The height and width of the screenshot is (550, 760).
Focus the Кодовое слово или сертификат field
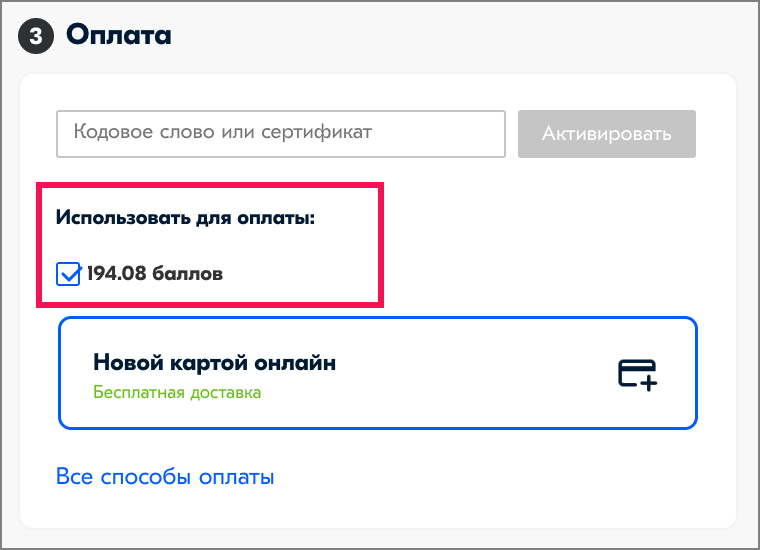[x=281, y=134]
